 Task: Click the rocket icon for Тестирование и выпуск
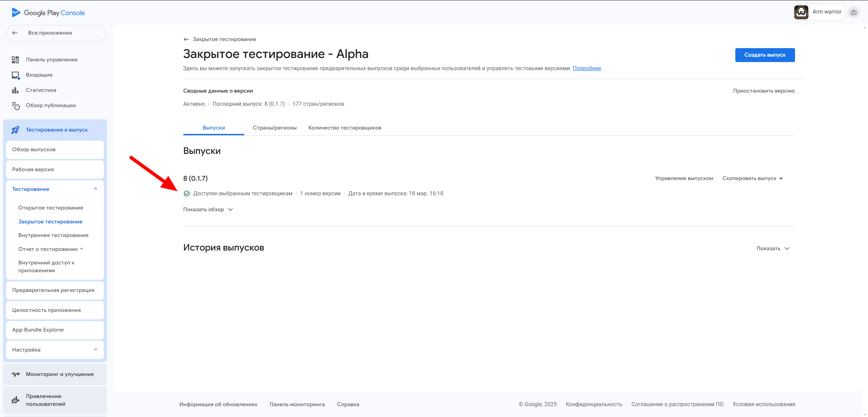(x=15, y=130)
